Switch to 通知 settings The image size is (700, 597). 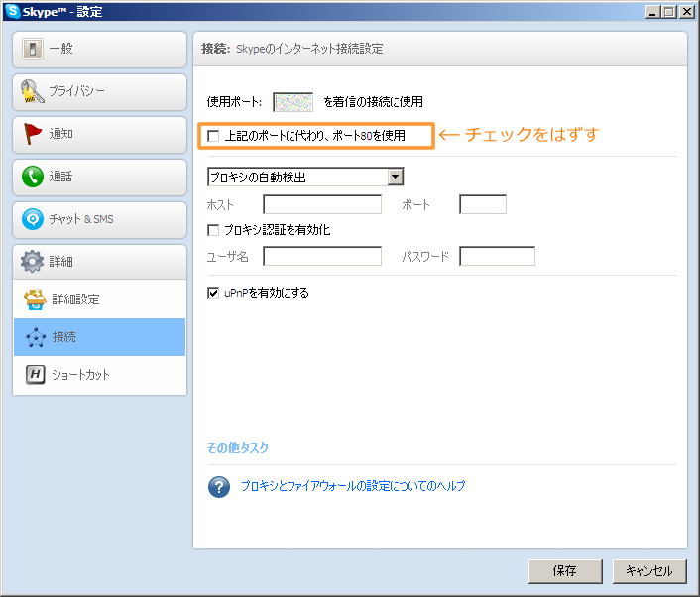[x=99, y=135]
